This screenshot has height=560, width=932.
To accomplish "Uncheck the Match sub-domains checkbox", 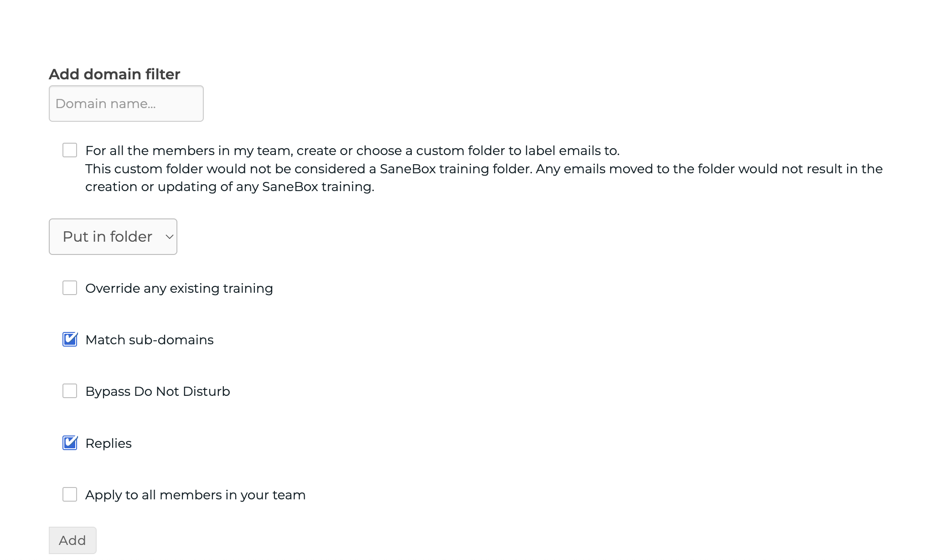I will point(70,339).
